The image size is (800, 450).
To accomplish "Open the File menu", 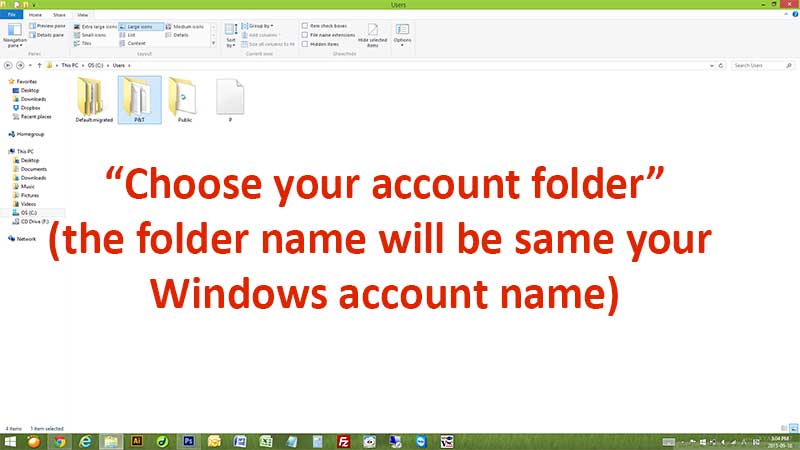I will point(11,15).
